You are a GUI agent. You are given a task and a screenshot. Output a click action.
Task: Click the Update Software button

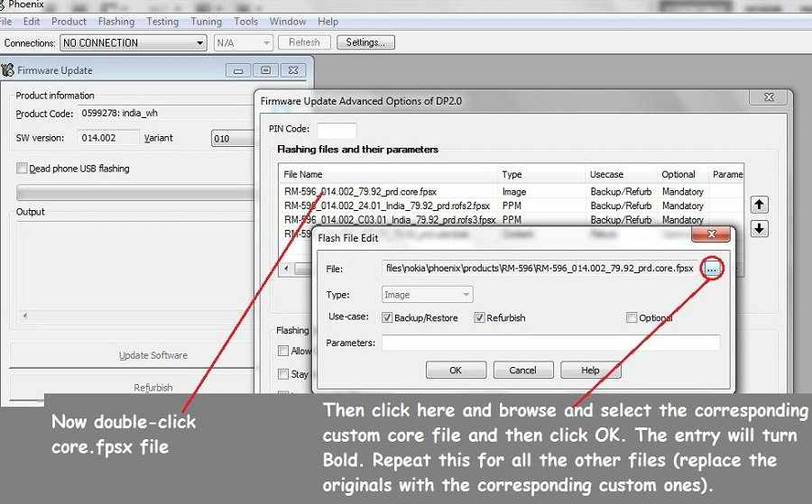[133, 355]
